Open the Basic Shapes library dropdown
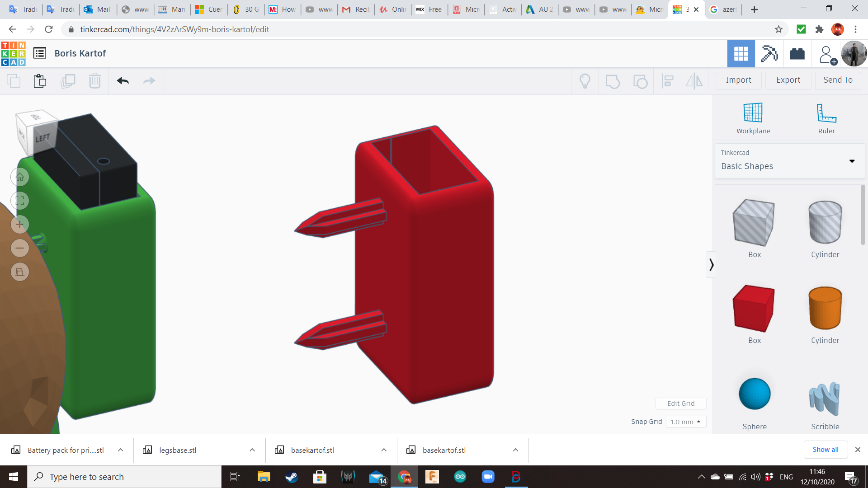 [x=789, y=161]
